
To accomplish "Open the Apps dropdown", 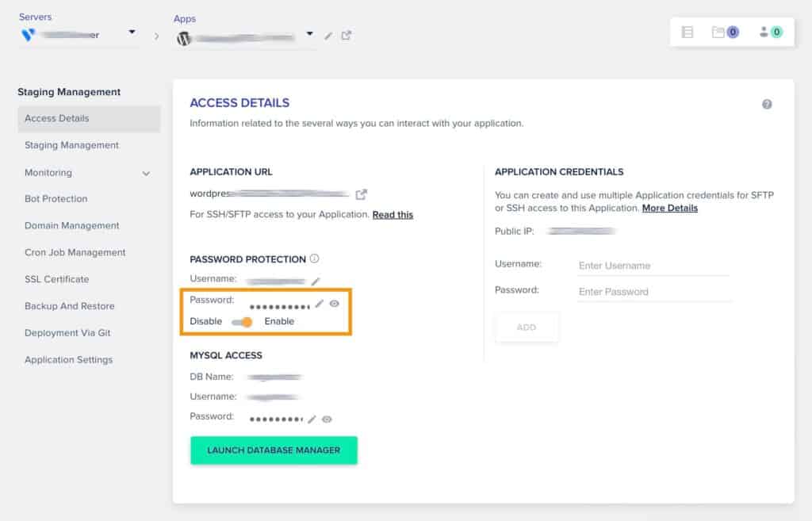I will 309,35.
